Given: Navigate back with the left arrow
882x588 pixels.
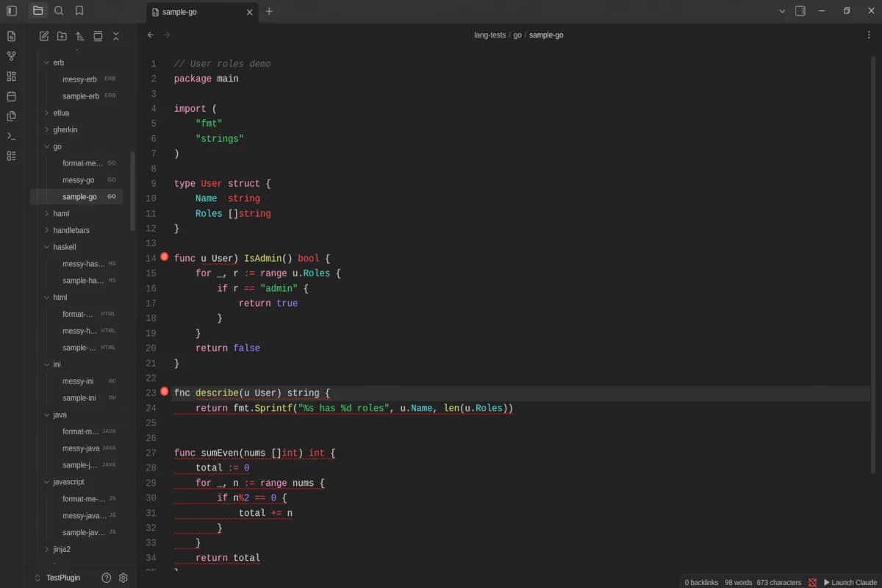Looking at the screenshot, I should click(x=151, y=35).
